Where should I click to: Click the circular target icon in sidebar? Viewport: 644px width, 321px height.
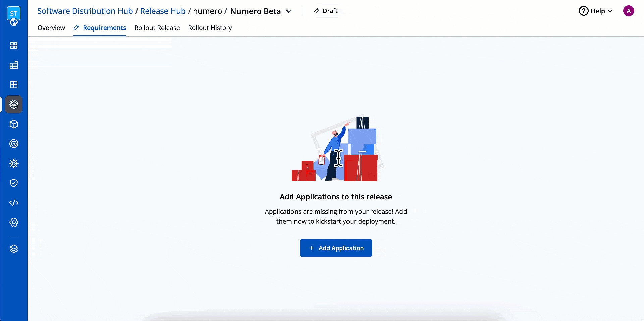[14, 144]
